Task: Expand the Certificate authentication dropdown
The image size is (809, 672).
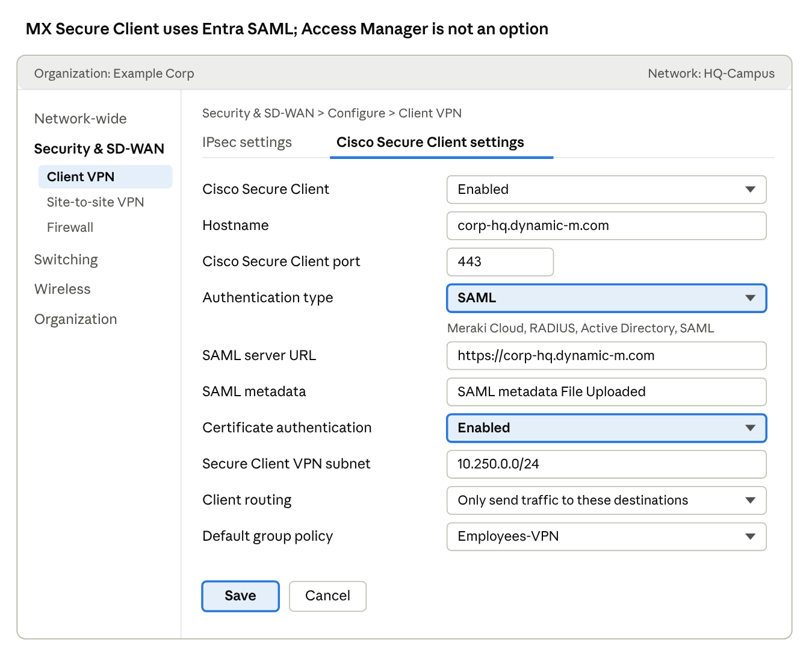Action: tap(606, 428)
